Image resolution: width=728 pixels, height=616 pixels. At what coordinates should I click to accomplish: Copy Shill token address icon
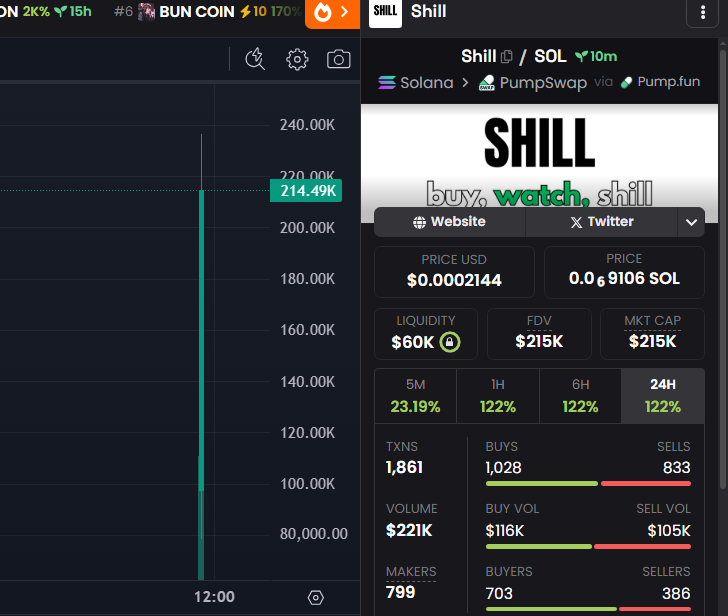click(x=507, y=57)
